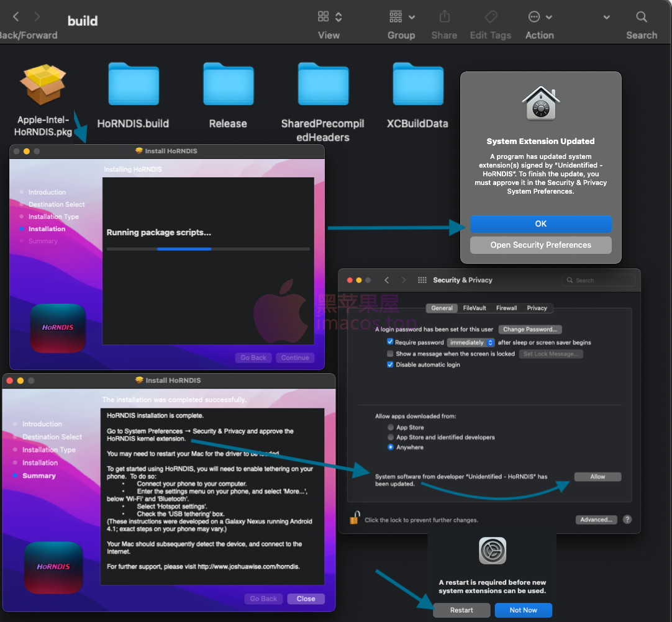Click Continue in the Installing HoRNDIS window
Viewport: 672px width, 622px height.
pos(295,358)
